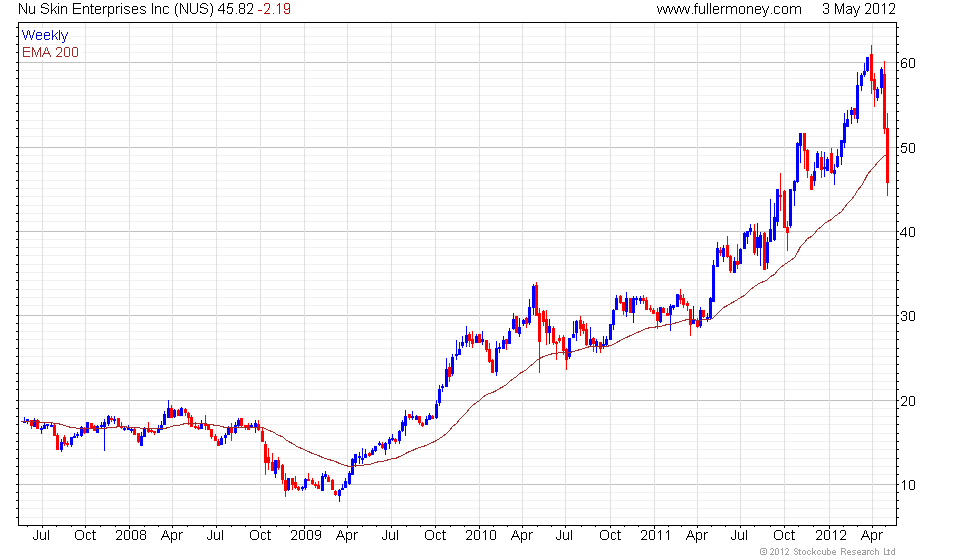980x560 pixels.
Task: Click the 'Apr' label just after 2008
Action: click(x=172, y=536)
